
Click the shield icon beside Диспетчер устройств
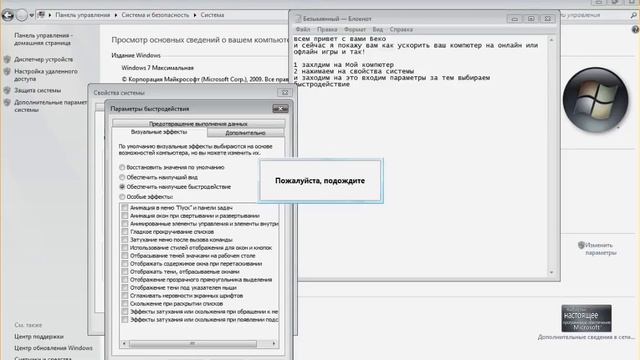(7, 59)
